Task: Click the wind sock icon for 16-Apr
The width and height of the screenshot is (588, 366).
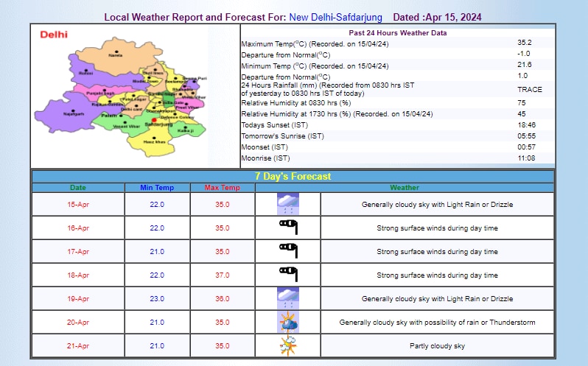Action: coord(288,227)
